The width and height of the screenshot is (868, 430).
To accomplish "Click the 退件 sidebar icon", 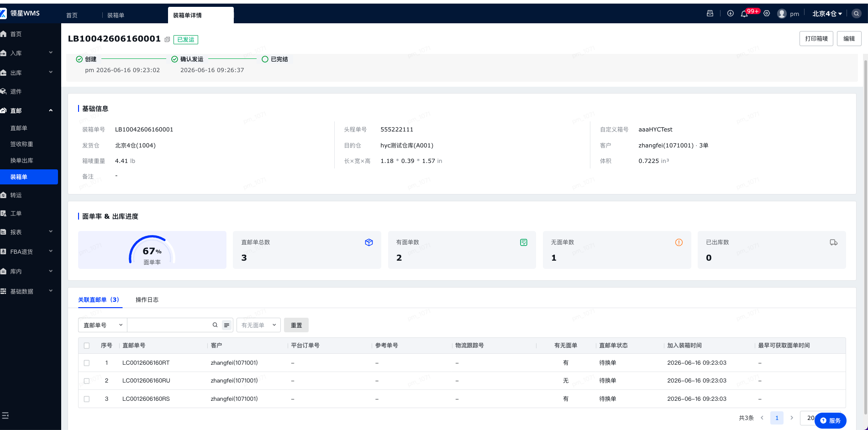I will tap(4, 91).
